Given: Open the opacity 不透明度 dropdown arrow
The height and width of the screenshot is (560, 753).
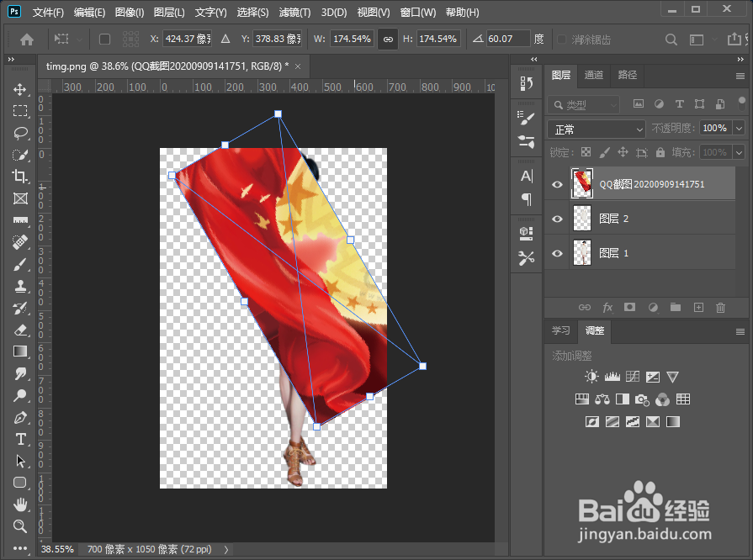Looking at the screenshot, I should pyautogui.click(x=739, y=128).
